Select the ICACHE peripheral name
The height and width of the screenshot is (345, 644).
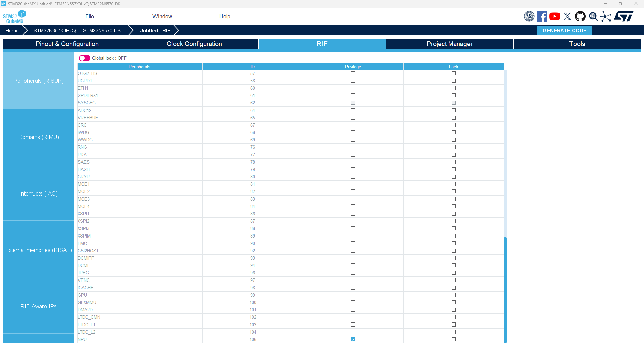pos(86,288)
